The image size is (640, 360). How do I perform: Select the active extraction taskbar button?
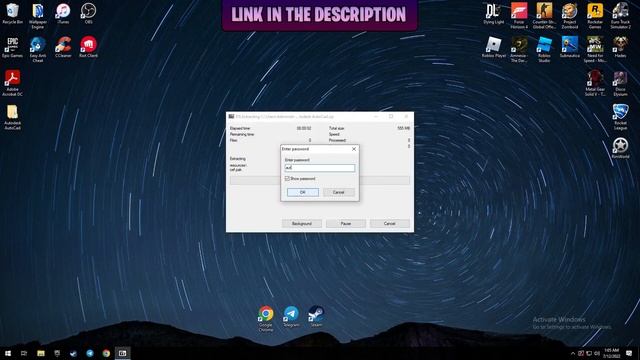pos(122,353)
